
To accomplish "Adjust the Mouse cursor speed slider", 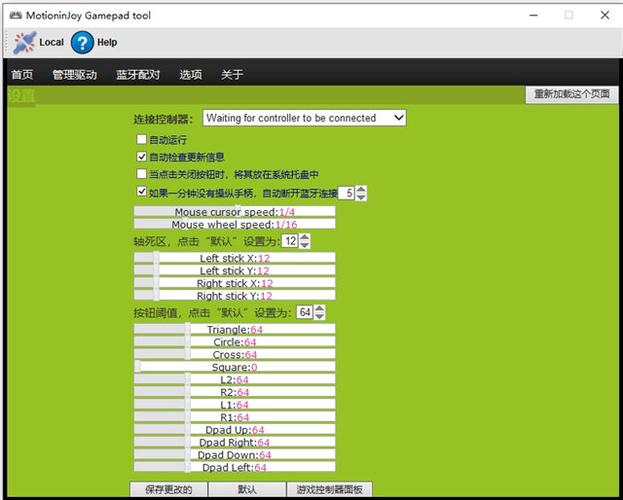I will pyautogui.click(x=234, y=211).
